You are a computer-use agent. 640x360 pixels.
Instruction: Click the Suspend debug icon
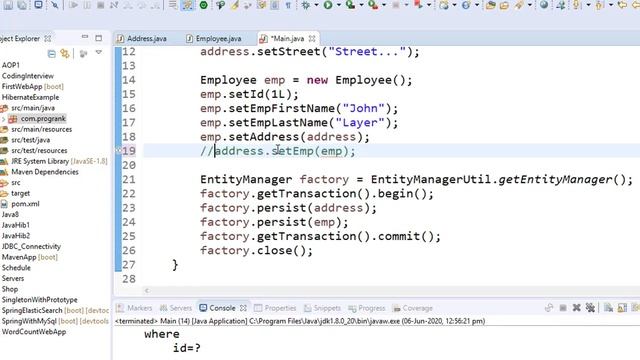point(87,5)
